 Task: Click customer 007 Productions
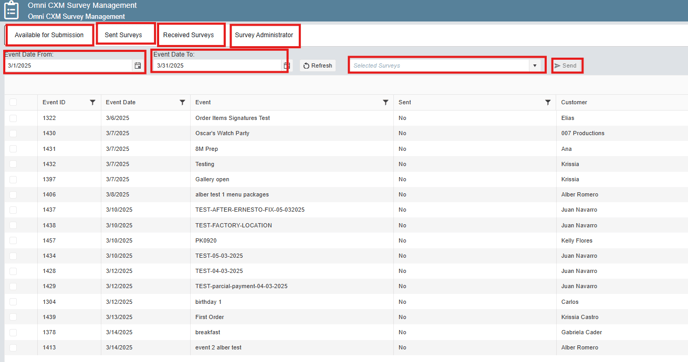[x=582, y=133]
